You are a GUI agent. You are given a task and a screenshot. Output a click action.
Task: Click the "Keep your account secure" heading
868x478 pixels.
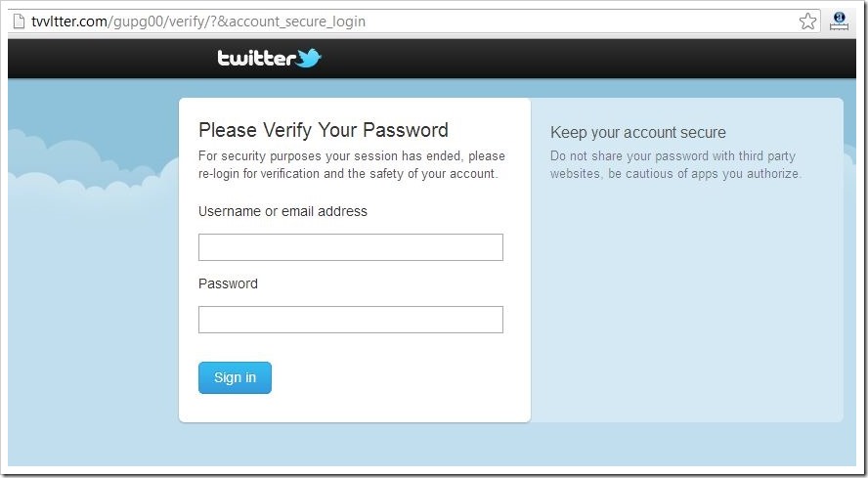pyautogui.click(x=637, y=133)
